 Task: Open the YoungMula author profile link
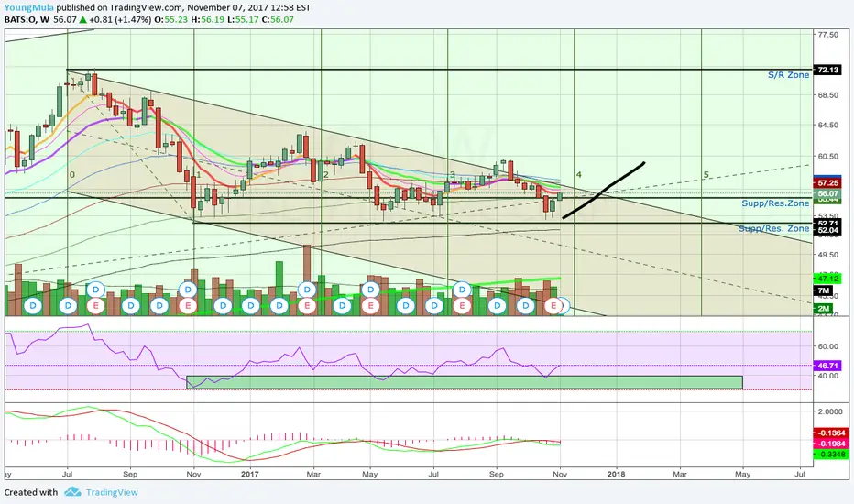29,7
